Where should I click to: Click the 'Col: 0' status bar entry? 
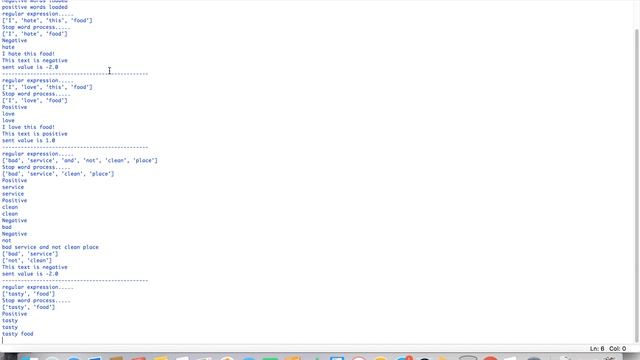pos(618,349)
